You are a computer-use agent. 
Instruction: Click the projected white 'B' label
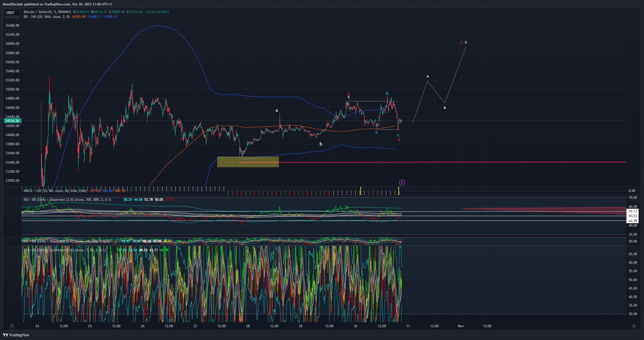(445, 108)
